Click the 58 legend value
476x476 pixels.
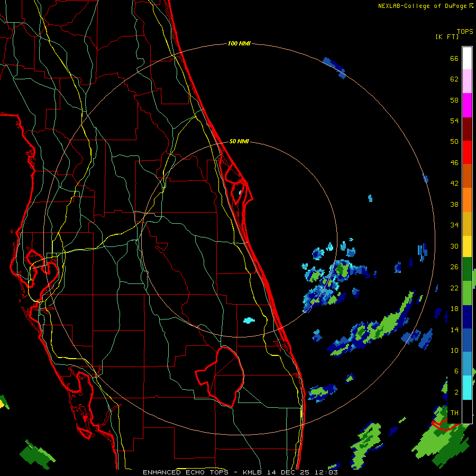[454, 100]
